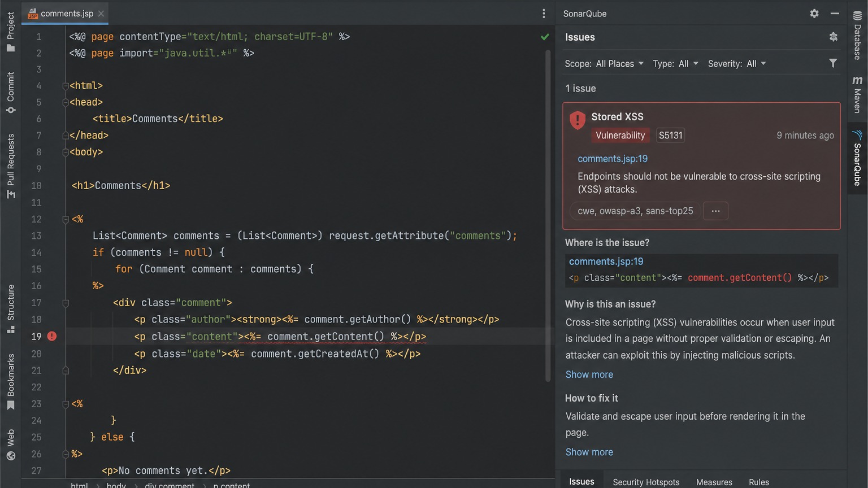Screen dimensions: 868x488
Task: Fold the scriptlet at line 23
Action: pyautogui.click(x=66, y=404)
